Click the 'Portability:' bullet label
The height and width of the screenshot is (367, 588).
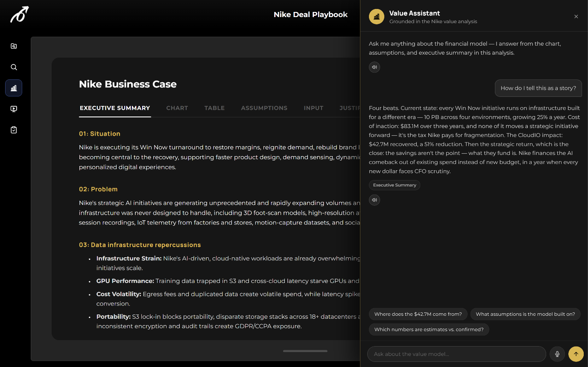tap(114, 317)
